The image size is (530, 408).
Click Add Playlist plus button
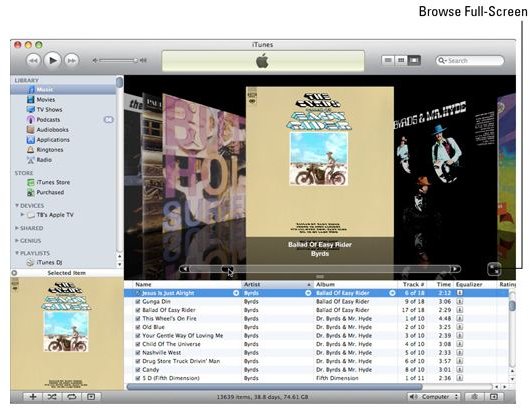33,397
